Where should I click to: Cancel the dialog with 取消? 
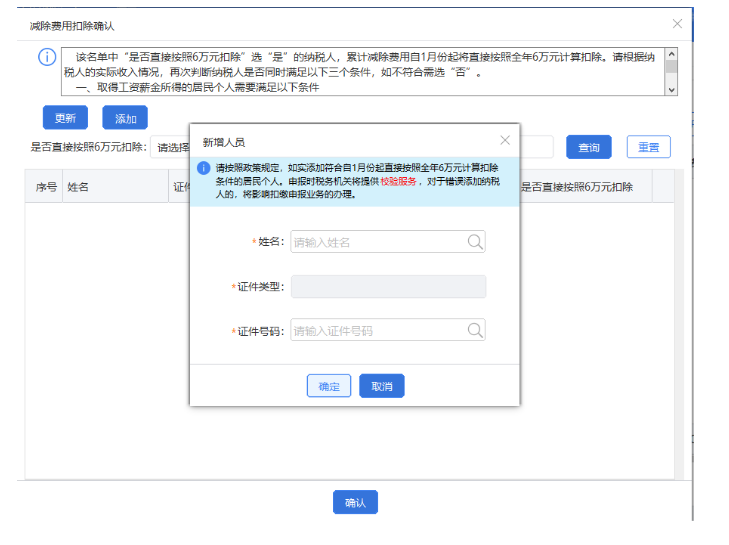tap(381, 386)
